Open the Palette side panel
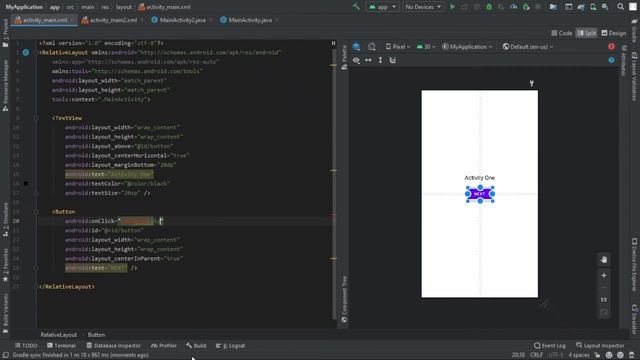This screenshot has height=360, width=640. coord(344,57)
